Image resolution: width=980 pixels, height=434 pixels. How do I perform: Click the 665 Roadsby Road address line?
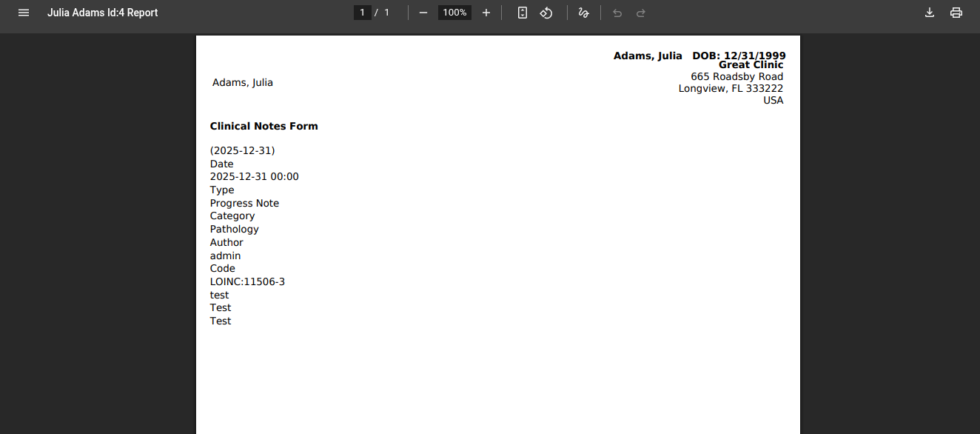point(736,77)
